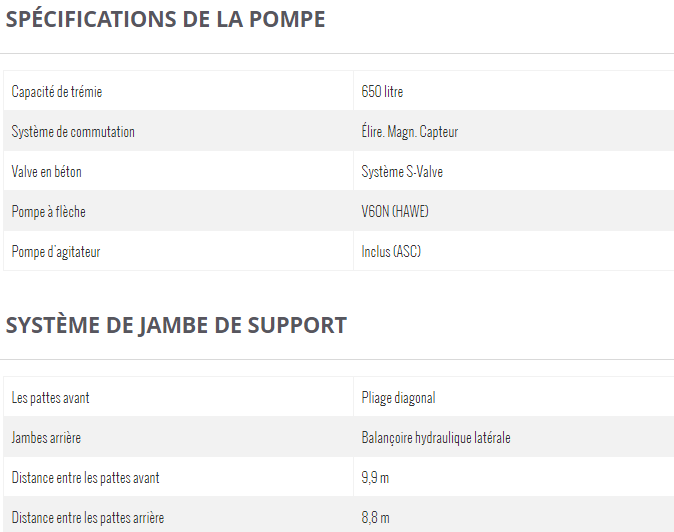
Task: Click the 'Pliage diagonal' value
Action: click(398, 398)
